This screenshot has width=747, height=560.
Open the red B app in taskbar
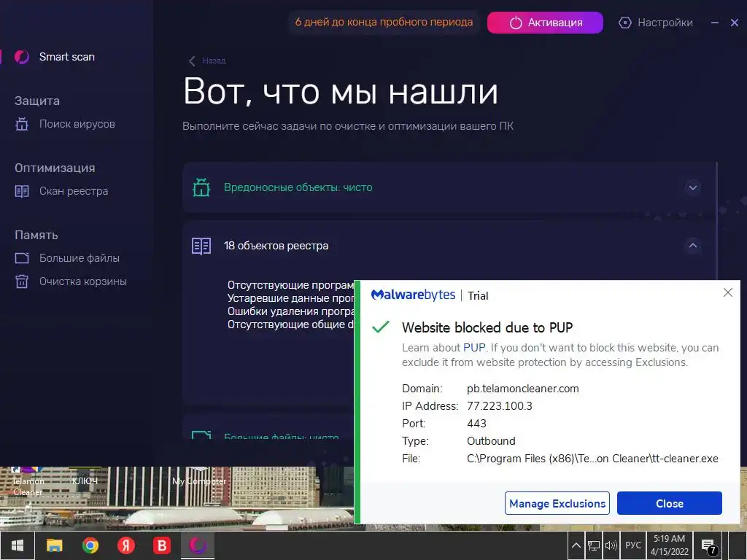(162, 545)
